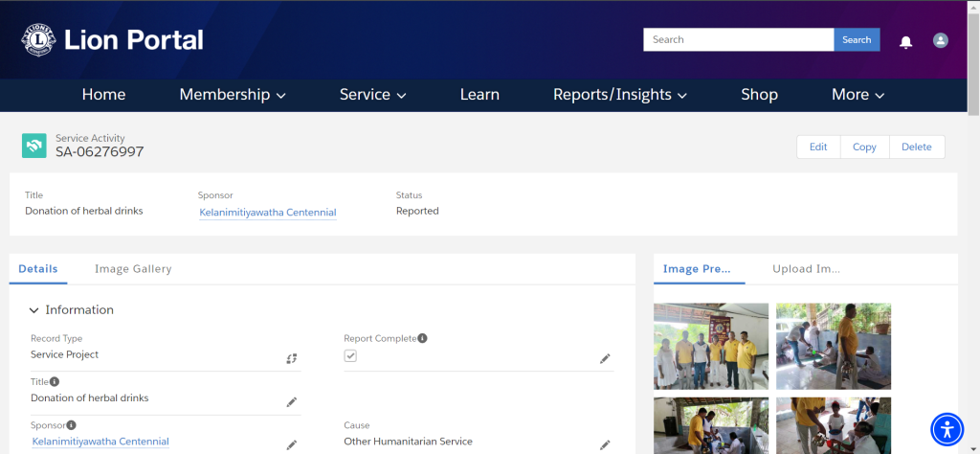Image resolution: width=980 pixels, height=454 pixels.
Task: Click the Search button
Action: tap(857, 39)
